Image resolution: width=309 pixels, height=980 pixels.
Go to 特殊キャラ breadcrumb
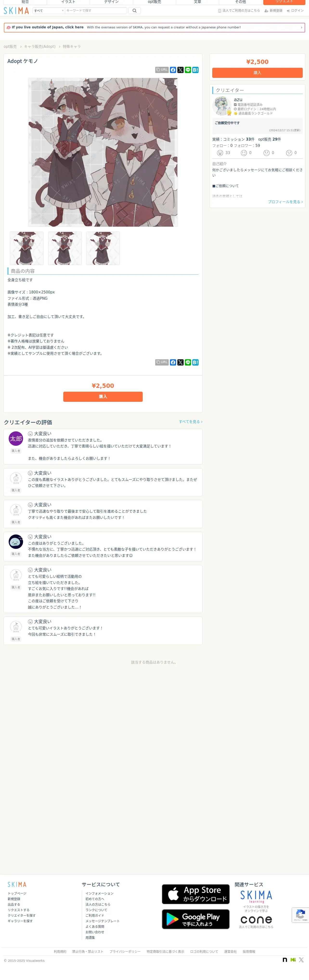pyautogui.click(x=72, y=46)
